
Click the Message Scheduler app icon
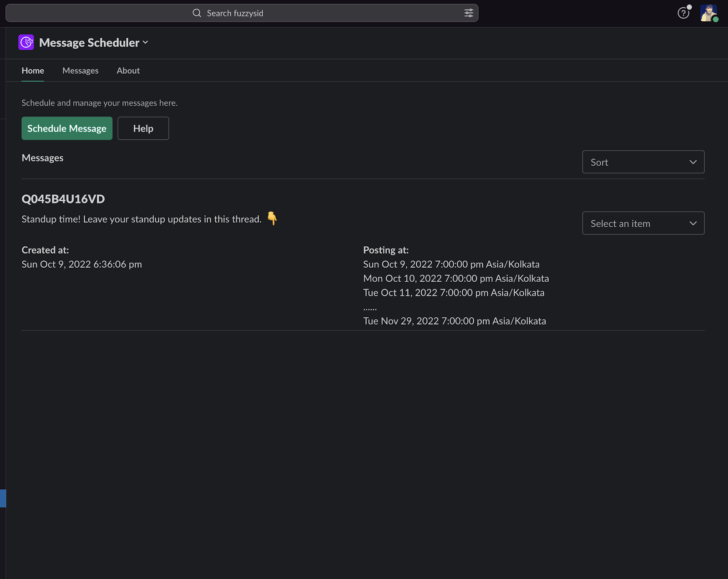26,42
